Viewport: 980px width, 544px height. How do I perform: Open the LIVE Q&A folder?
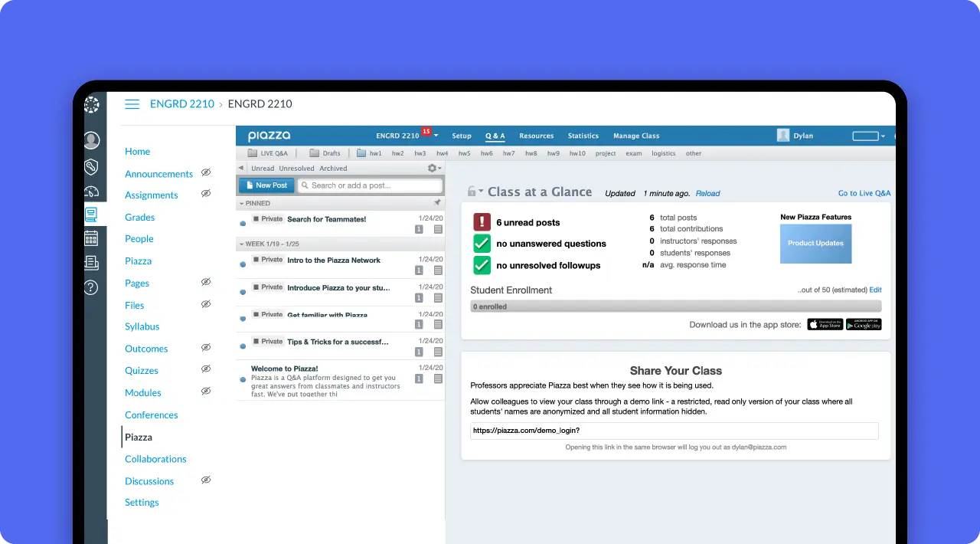(268, 153)
